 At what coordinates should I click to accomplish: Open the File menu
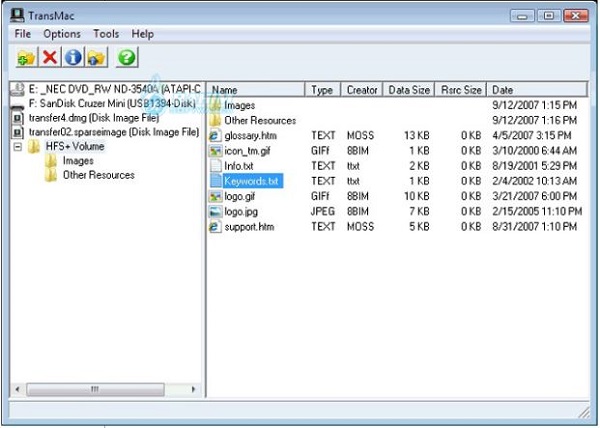[22, 34]
